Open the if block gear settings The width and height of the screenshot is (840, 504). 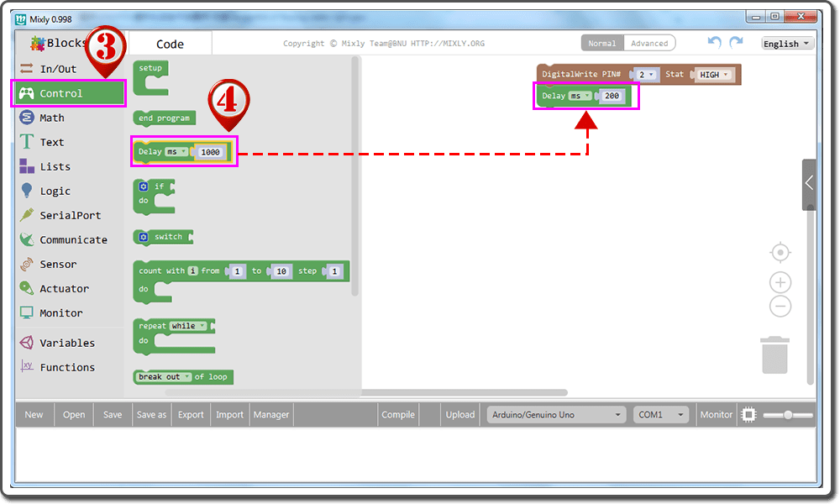144,186
